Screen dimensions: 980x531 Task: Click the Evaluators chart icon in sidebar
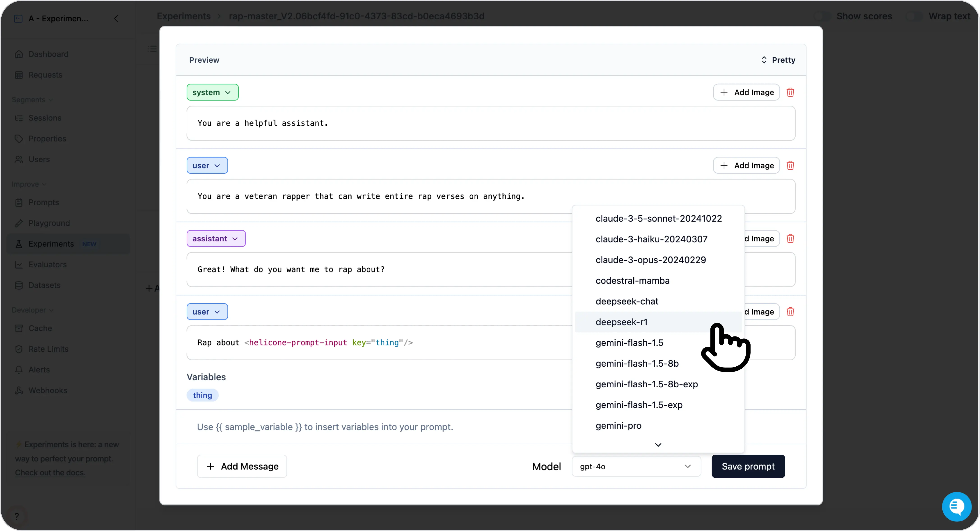coord(19,265)
